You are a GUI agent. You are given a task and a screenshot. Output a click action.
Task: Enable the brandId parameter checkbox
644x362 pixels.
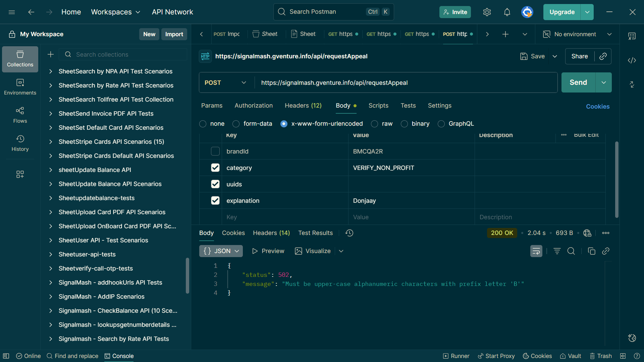215,151
